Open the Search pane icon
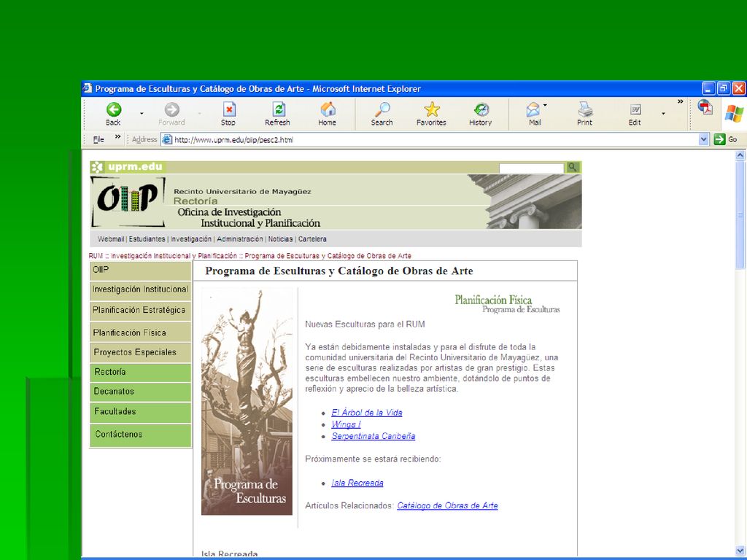This screenshot has width=747, height=560. click(382, 109)
